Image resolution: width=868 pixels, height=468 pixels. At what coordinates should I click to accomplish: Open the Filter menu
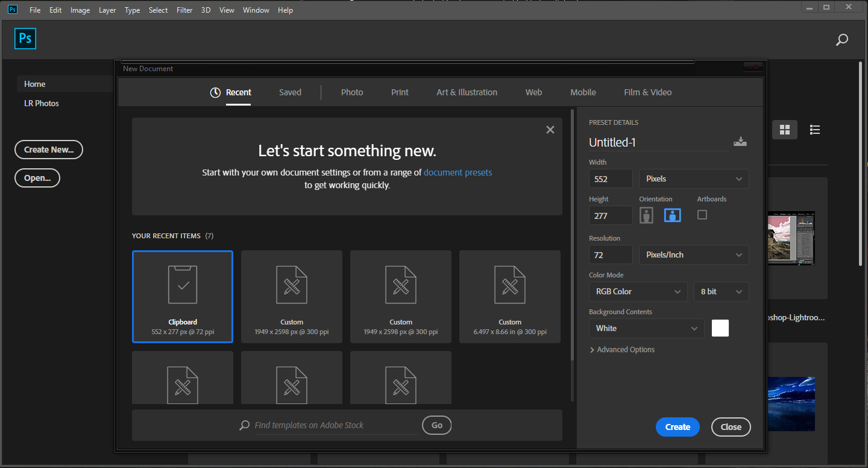[184, 10]
